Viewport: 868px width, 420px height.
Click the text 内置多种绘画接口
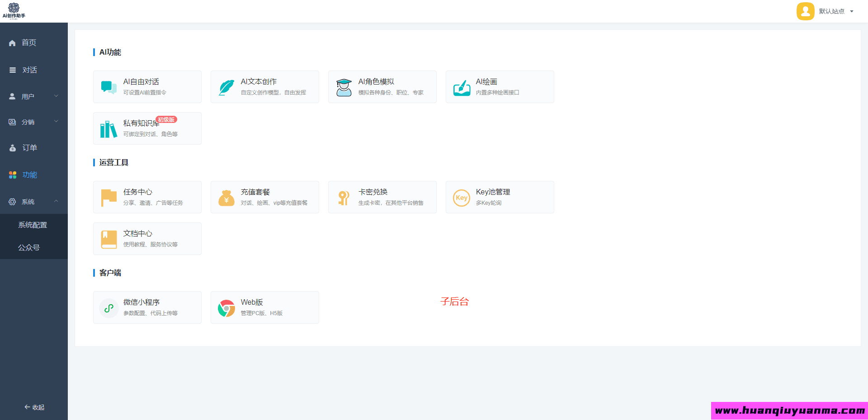[497, 93]
